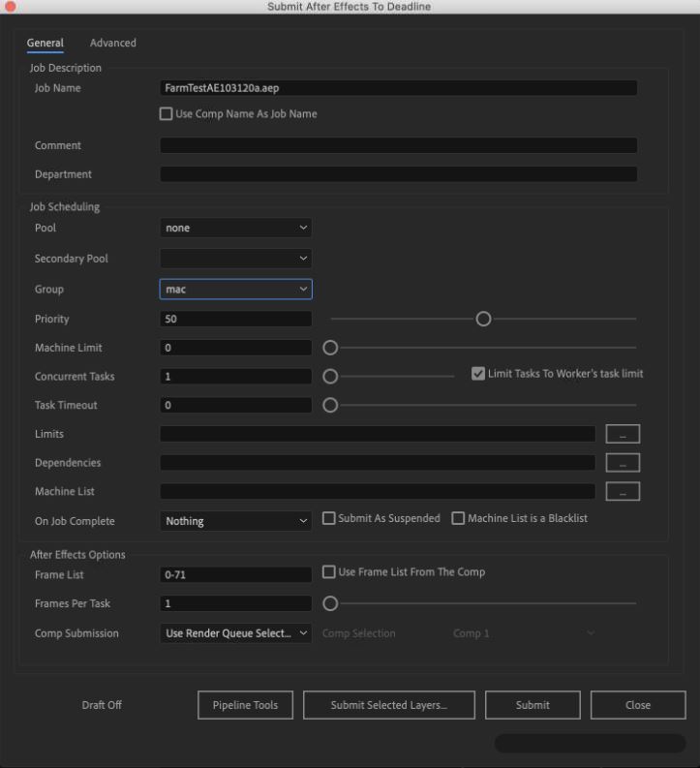This screenshot has height=768, width=700.
Task: Click the Draft Off label
Action: (102, 705)
